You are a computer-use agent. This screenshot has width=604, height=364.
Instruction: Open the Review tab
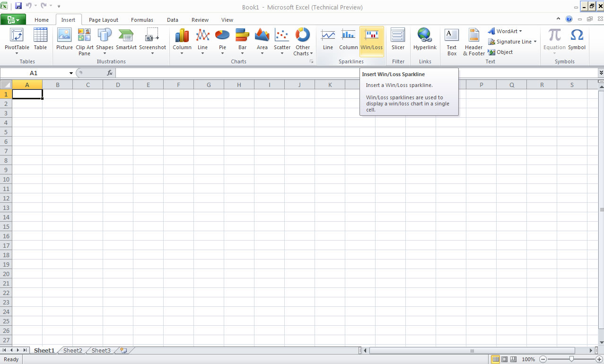pos(200,20)
